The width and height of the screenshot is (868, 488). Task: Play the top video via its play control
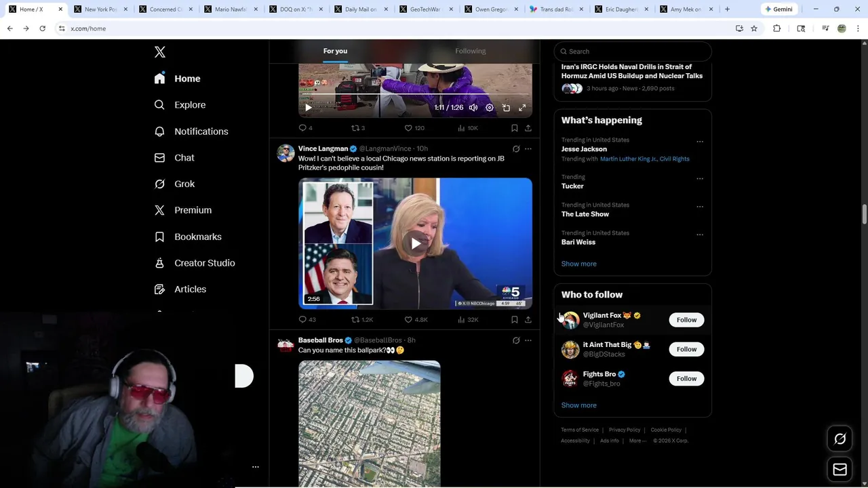click(309, 108)
